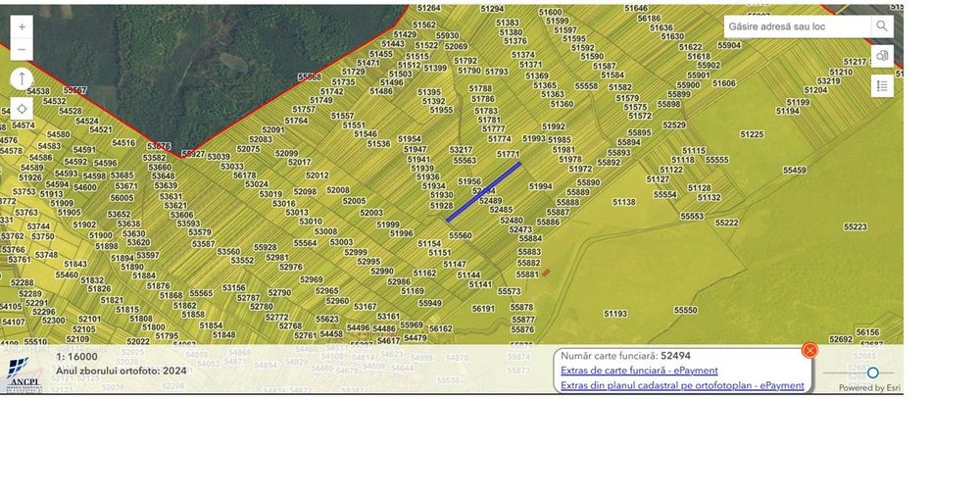Select parcel label 55564
Viewport: 980px width, 499px height.
pos(305,243)
